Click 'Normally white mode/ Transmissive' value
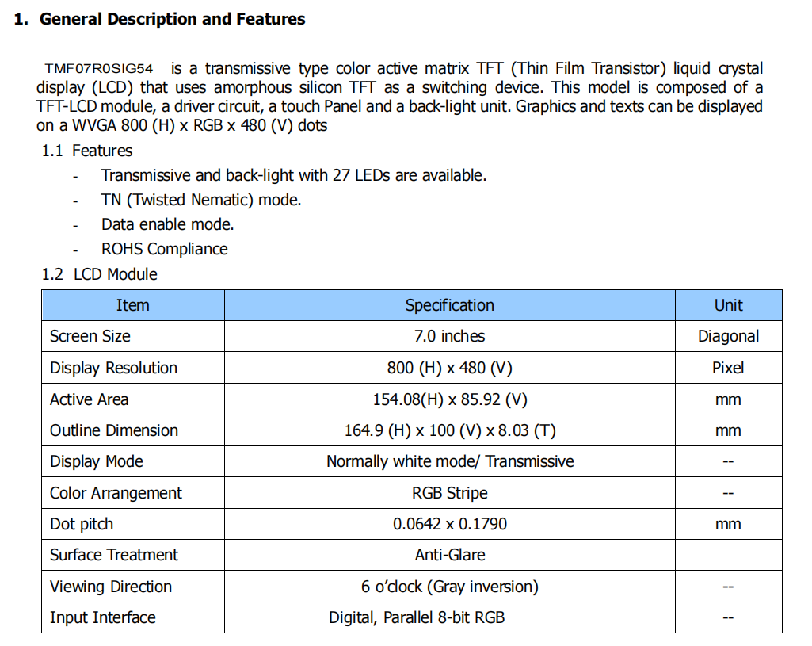 450,461
